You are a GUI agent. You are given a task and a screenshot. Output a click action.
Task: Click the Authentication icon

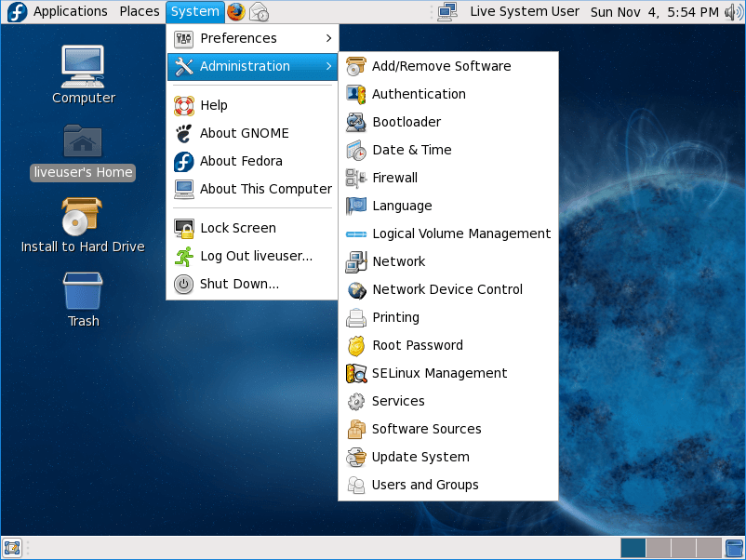click(x=356, y=94)
